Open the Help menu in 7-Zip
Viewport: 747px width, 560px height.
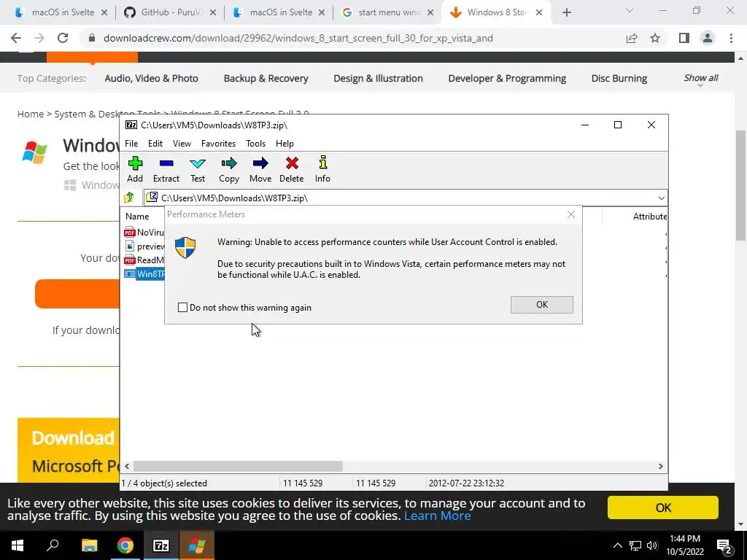click(x=285, y=144)
